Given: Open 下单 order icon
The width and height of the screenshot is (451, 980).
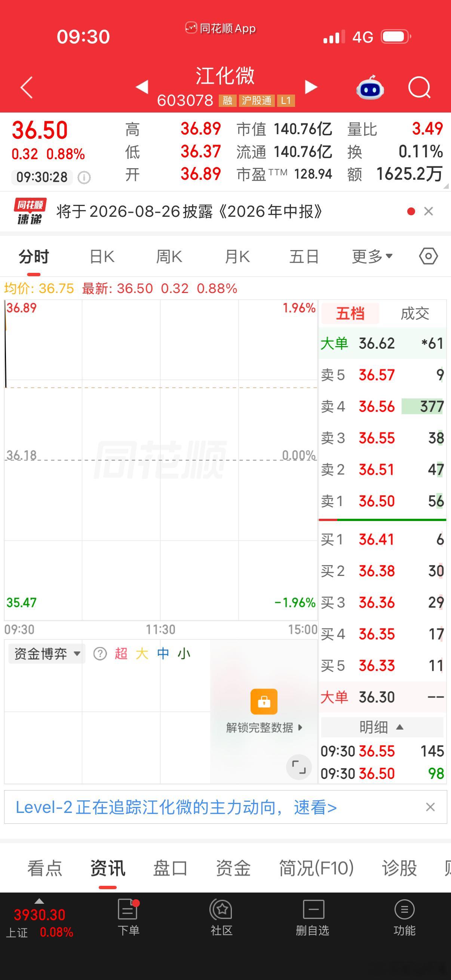Looking at the screenshot, I should [x=128, y=918].
